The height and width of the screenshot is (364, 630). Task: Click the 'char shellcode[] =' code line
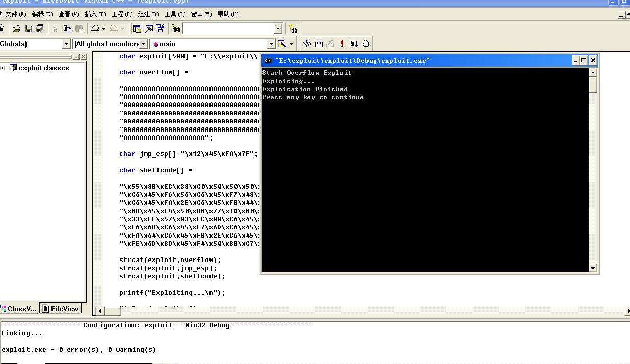point(156,170)
